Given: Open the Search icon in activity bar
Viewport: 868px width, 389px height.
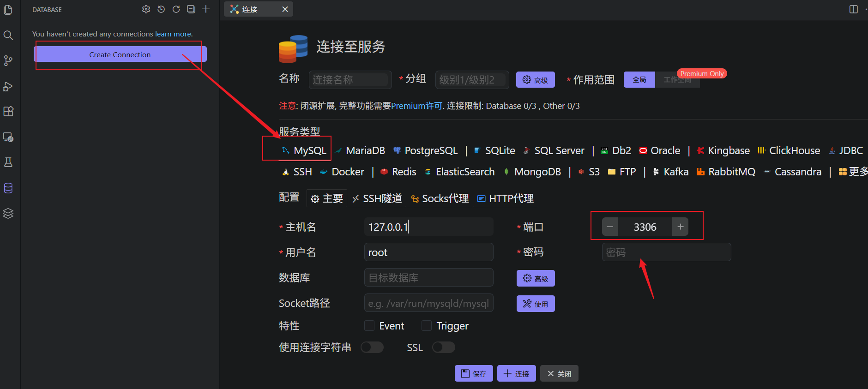Looking at the screenshot, I should 8,35.
